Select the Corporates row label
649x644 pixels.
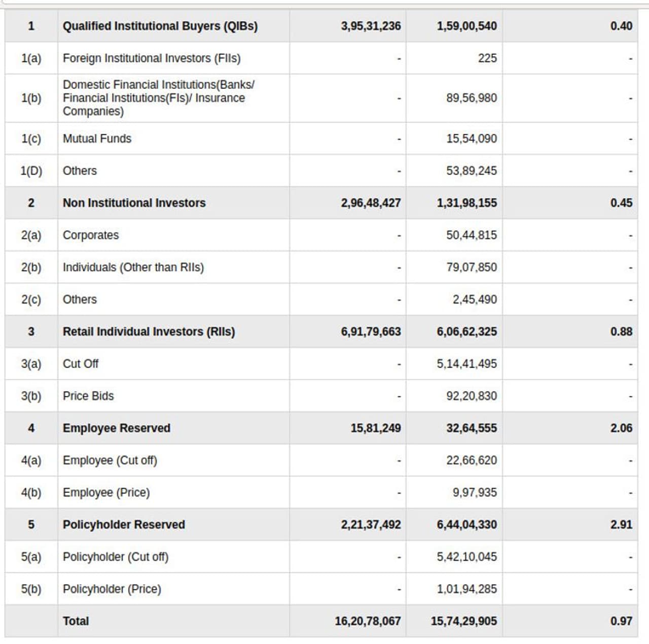90,235
